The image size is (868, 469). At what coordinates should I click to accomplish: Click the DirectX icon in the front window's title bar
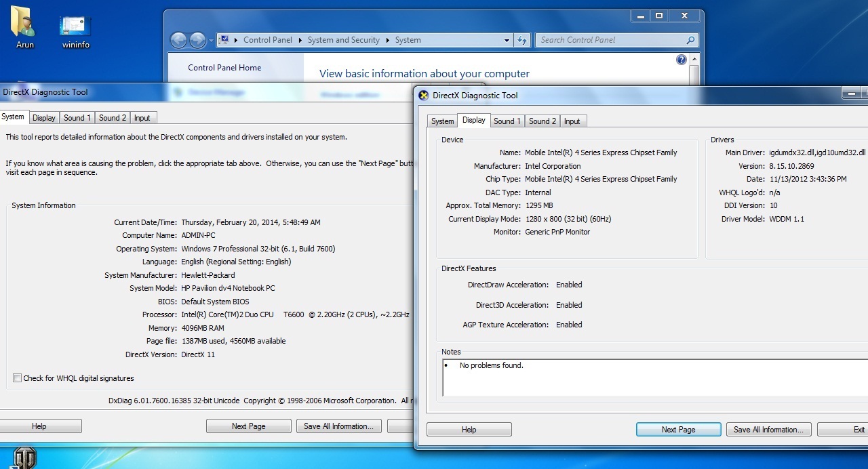pos(424,96)
